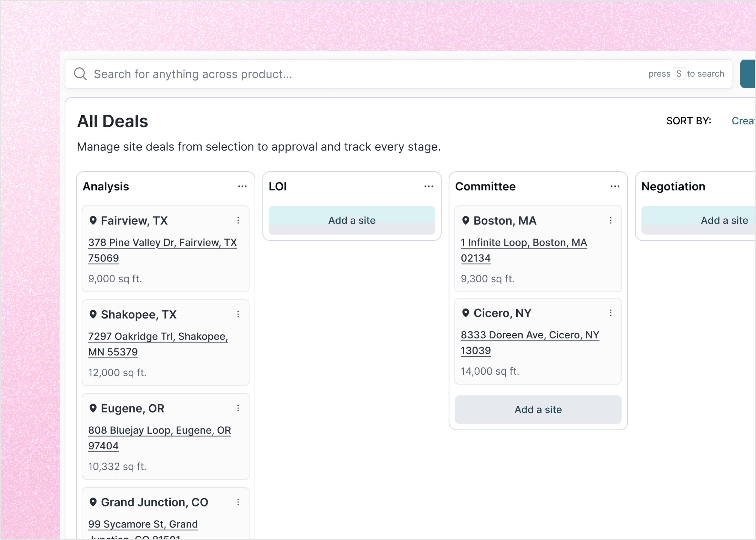Add a site in LOI column
The image size is (756, 540).
pos(352,220)
